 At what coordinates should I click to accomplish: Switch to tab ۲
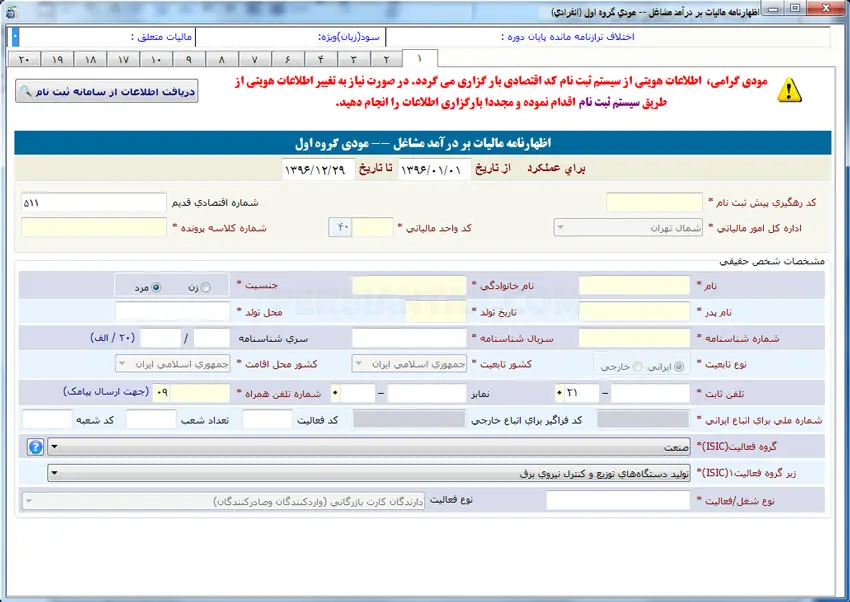coord(387,59)
